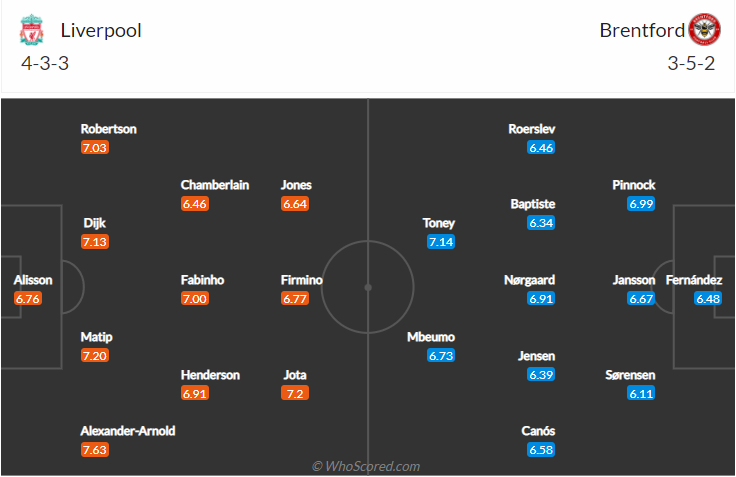Select player Alisson in goal

[32, 281]
